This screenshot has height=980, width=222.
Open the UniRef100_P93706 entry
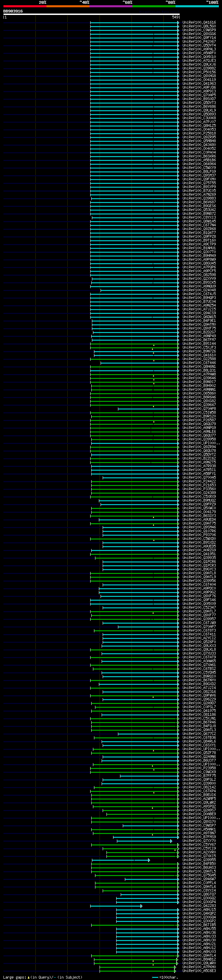(x=199, y=535)
